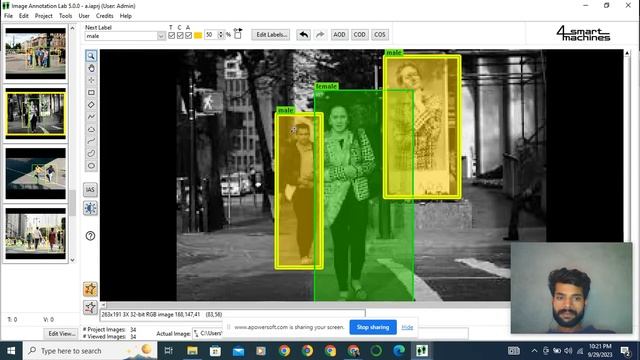The width and height of the screenshot is (640, 360).
Task: Click the Edit View button
Action: click(x=62, y=333)
